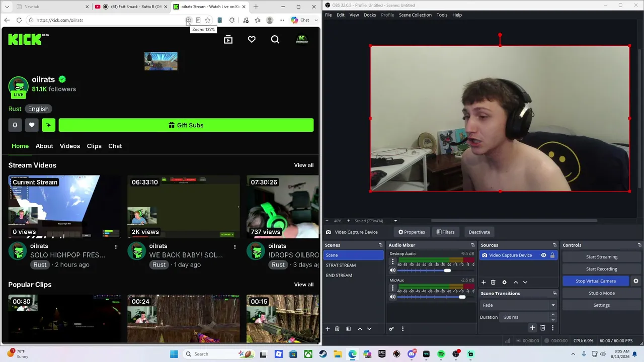Click the Rust category link under oilrats

pyautogui.click(x=15, y=109)
